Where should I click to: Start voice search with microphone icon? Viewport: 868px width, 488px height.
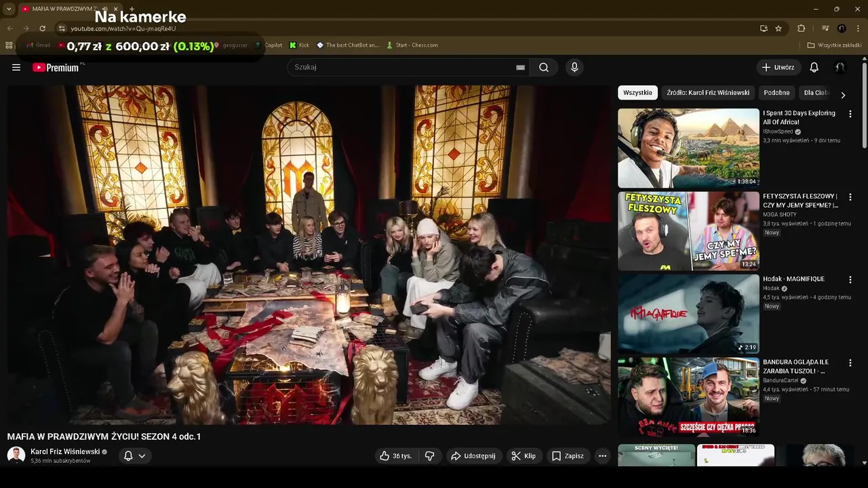tap(574, 67)
